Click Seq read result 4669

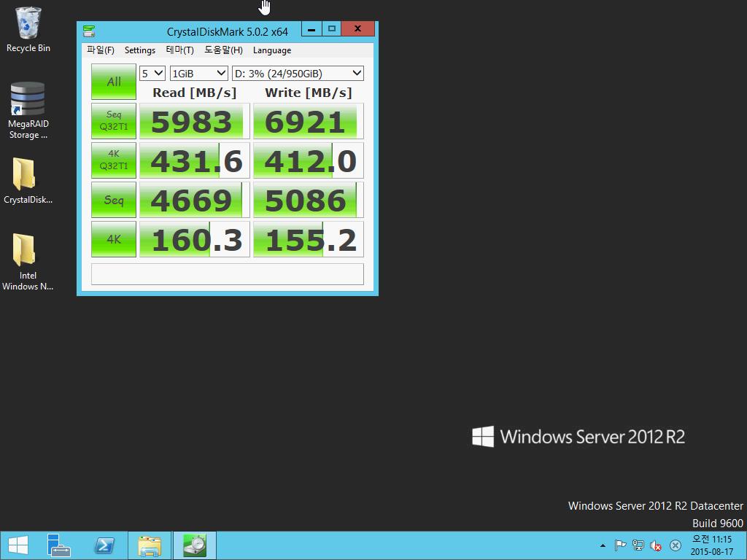194,200
